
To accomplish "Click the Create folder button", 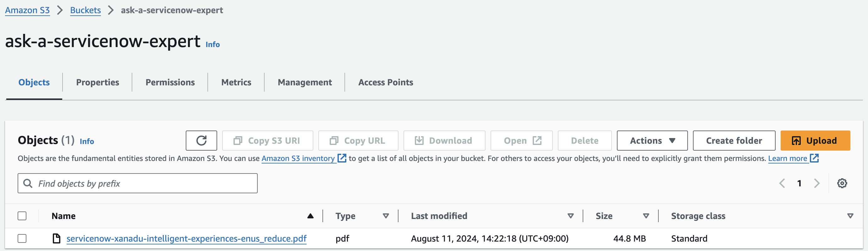I will [x=733, y=141].
